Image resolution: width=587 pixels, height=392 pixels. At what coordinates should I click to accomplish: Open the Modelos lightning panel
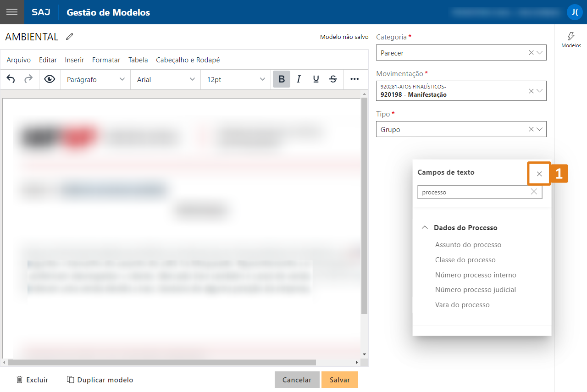571,40
